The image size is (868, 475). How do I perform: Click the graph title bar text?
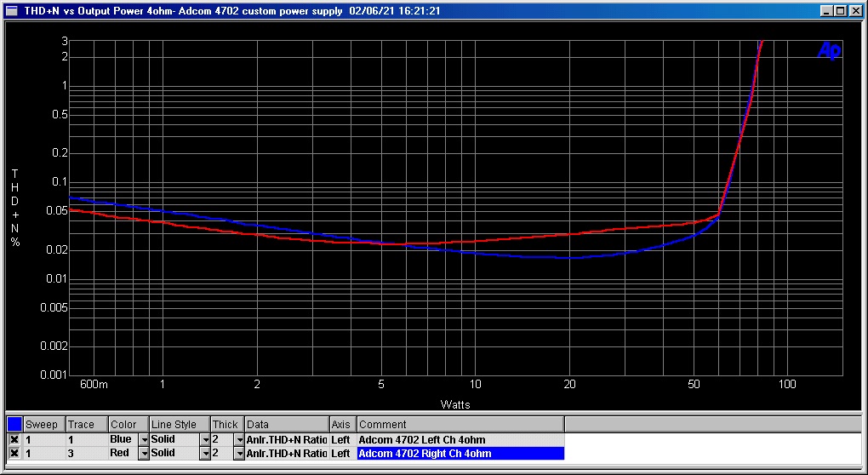point(232,10)
